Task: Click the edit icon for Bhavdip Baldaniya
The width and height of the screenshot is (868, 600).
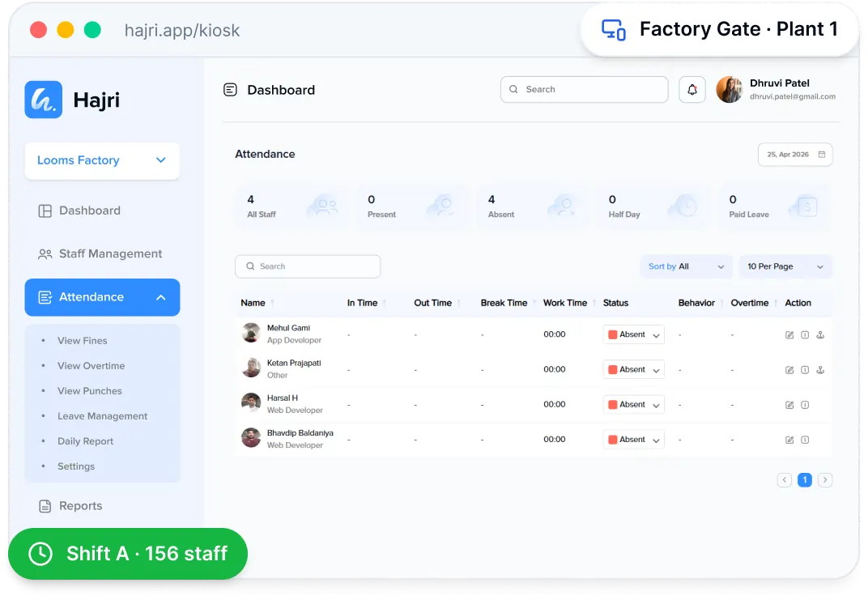Action: (x=789, y=440)
